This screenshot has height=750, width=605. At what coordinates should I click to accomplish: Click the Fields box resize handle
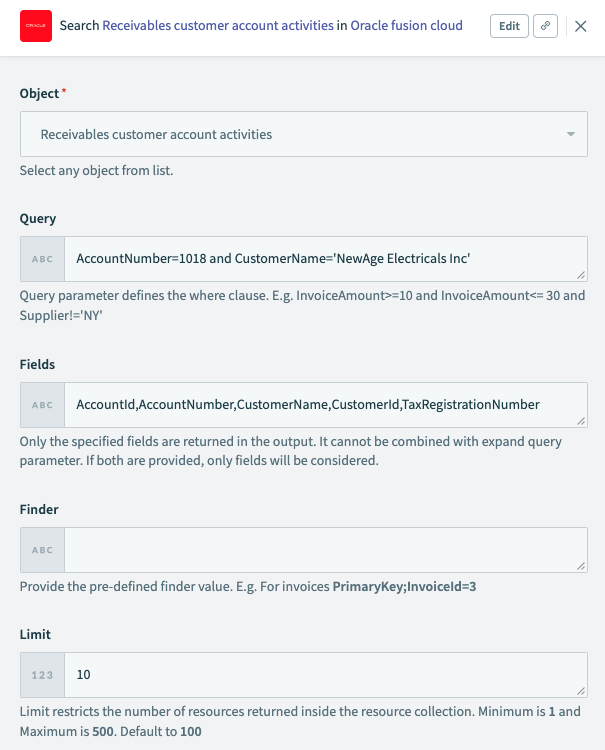(x=581, y=421)
